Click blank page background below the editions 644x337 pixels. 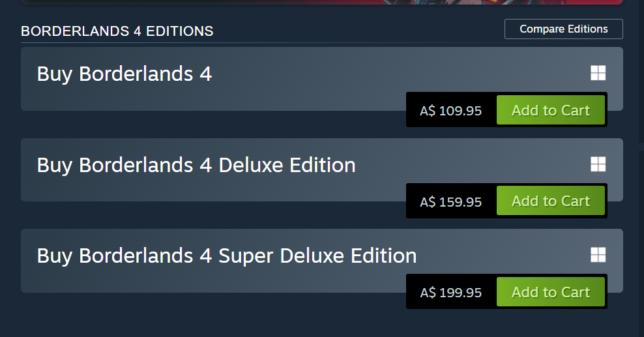[261, 319]
